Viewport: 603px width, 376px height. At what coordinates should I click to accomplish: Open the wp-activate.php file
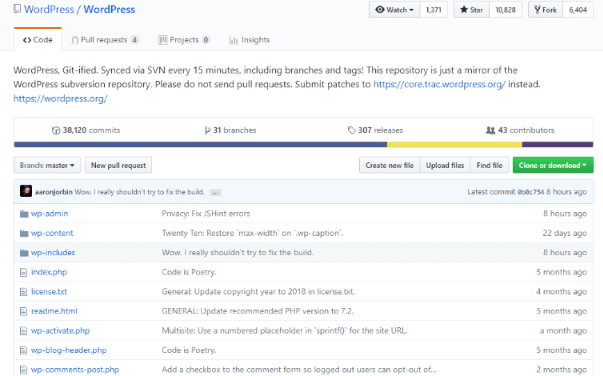60,331
